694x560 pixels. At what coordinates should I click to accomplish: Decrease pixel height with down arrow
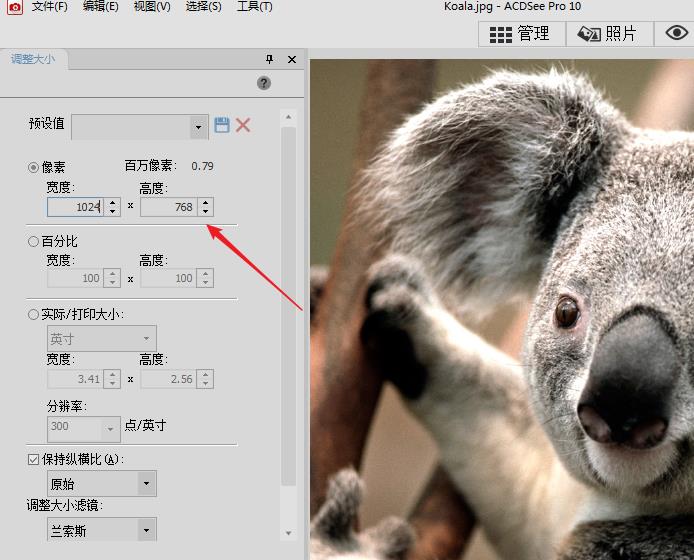[x=205, y=212]
